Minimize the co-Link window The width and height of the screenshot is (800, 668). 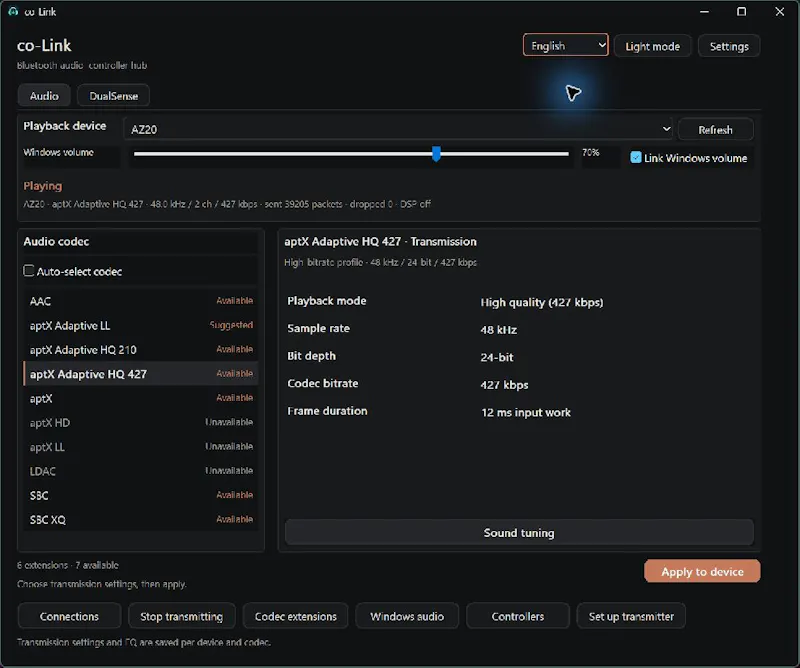(x=704, y=11)
